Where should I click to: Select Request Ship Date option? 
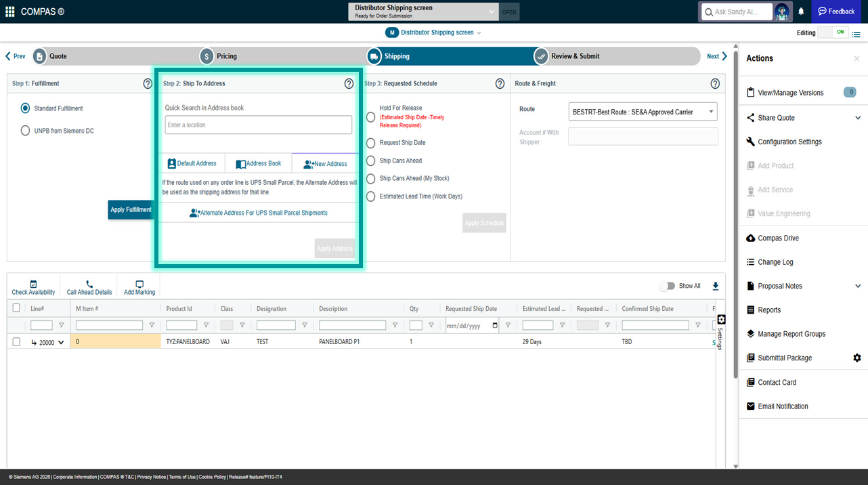(370, 143)
